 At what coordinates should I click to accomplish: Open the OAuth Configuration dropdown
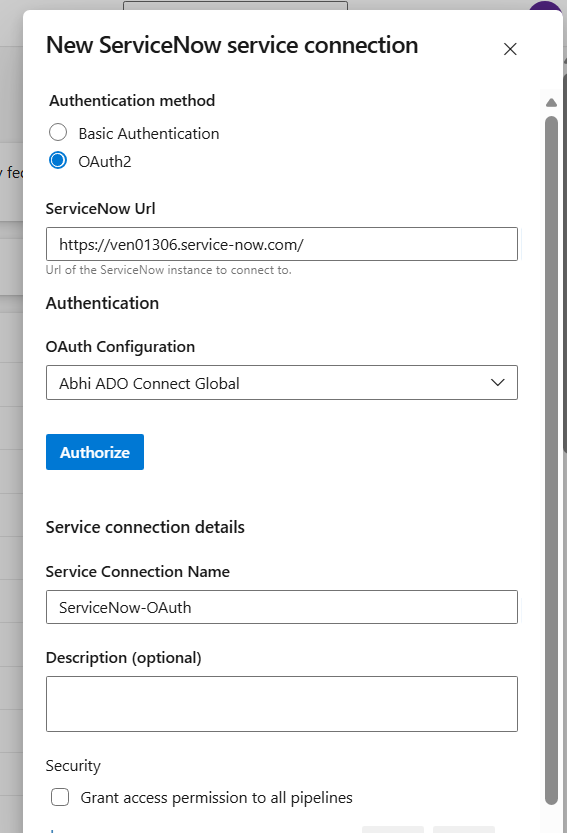(282, 382)
